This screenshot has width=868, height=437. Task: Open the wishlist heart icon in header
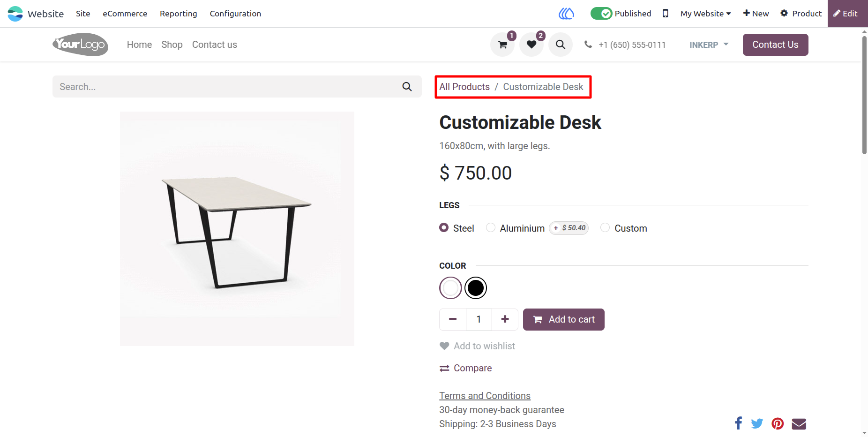531,45
